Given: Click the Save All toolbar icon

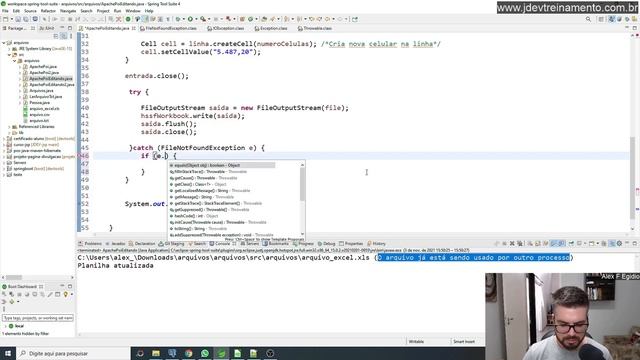Looking at the screenshot, I should point(26,19).
